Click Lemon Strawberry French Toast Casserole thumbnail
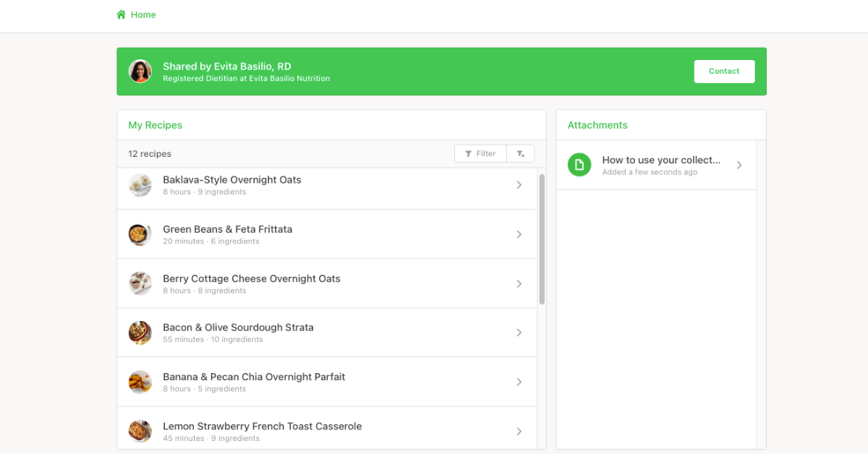 140,431
